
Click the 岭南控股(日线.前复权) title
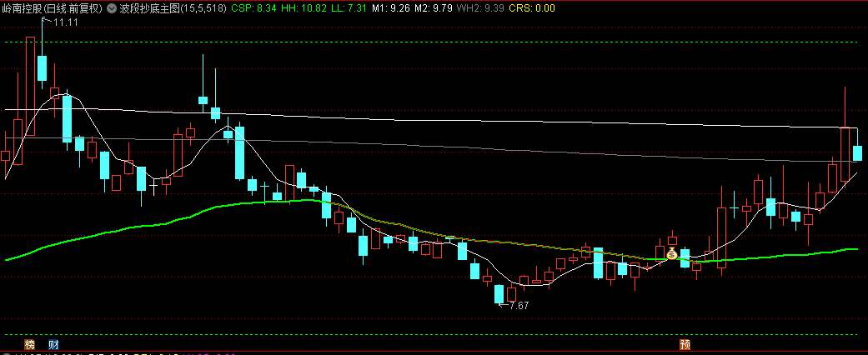point(53,8)
